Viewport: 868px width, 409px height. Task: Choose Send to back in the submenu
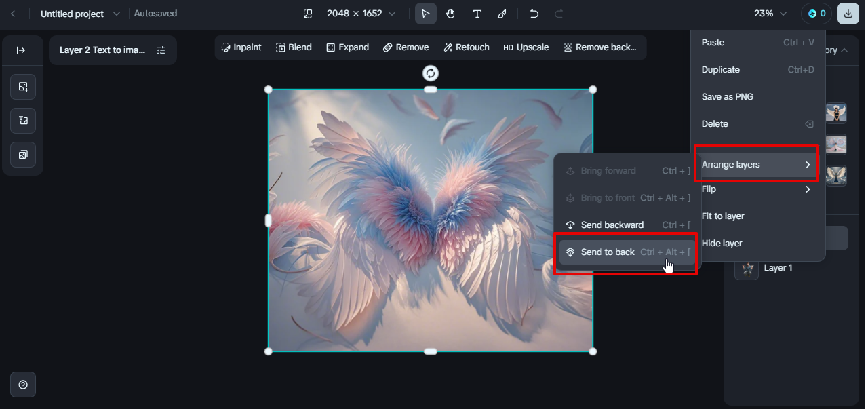point(627,252)
